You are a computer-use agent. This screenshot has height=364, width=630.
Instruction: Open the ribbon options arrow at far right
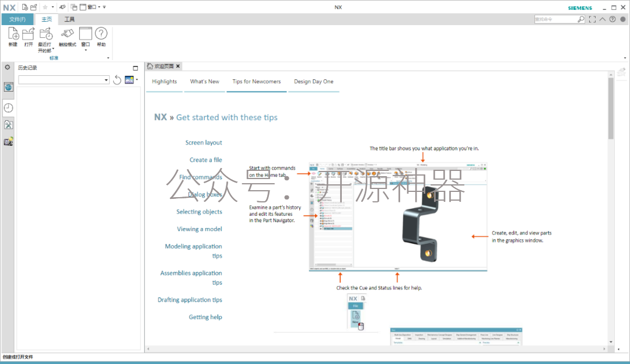[x=625, y=58]
